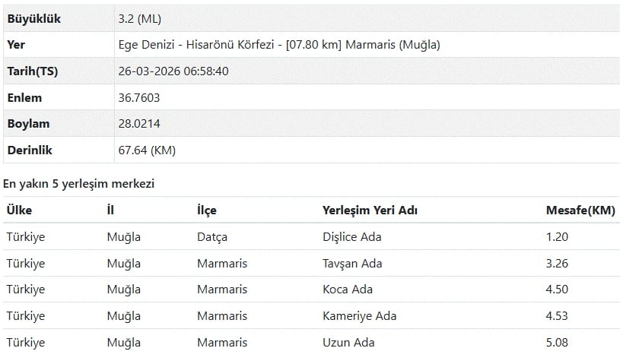Click the 'En yakın 5 yerleşim merkezi' heading
Viewport: 620px width, 364px height.
pyautogui.click(x=78, y=183)
